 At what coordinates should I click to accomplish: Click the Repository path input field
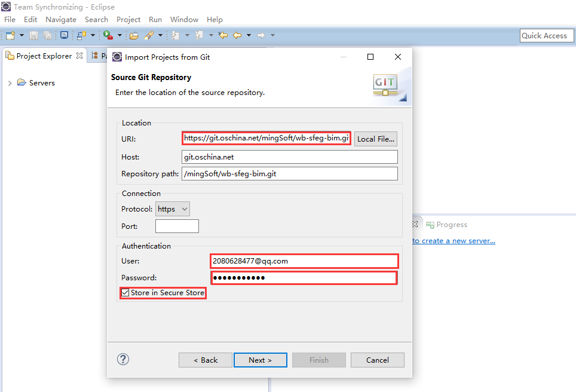click(289, 174)
